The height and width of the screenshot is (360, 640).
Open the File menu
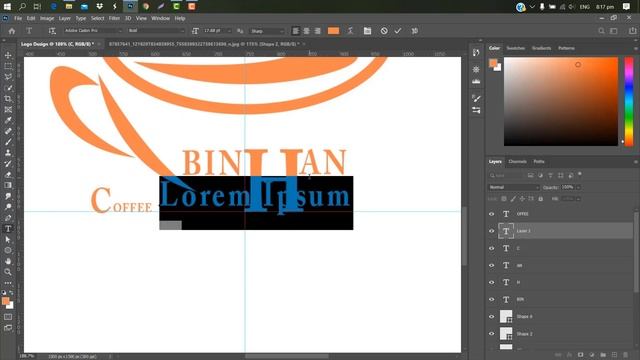[x=18, y=18]
